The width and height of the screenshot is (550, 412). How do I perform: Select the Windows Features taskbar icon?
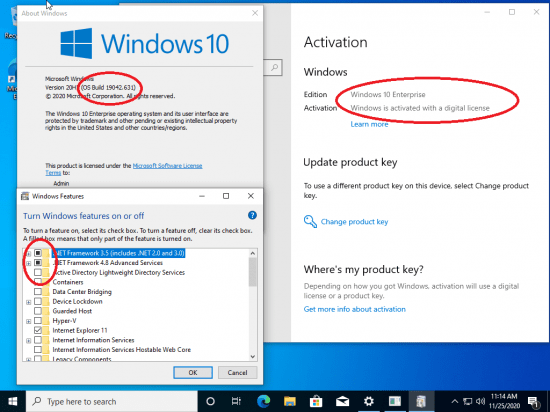tap(421, 401)
